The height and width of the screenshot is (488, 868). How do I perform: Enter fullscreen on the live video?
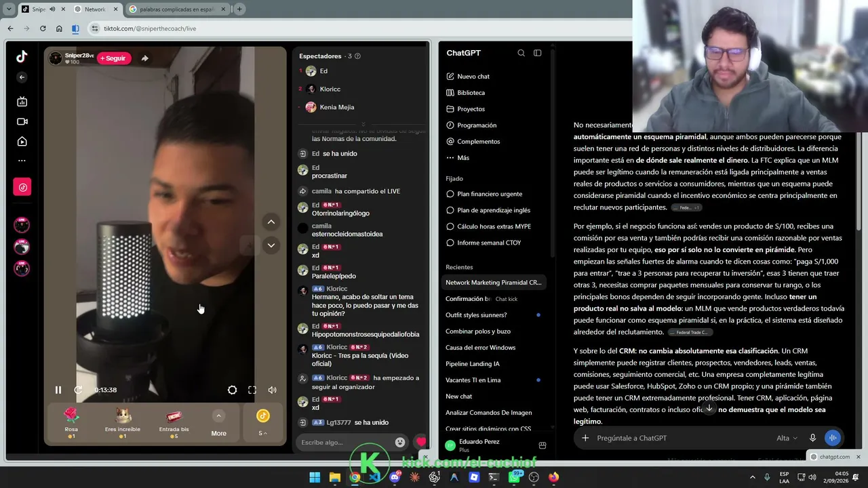252,390
